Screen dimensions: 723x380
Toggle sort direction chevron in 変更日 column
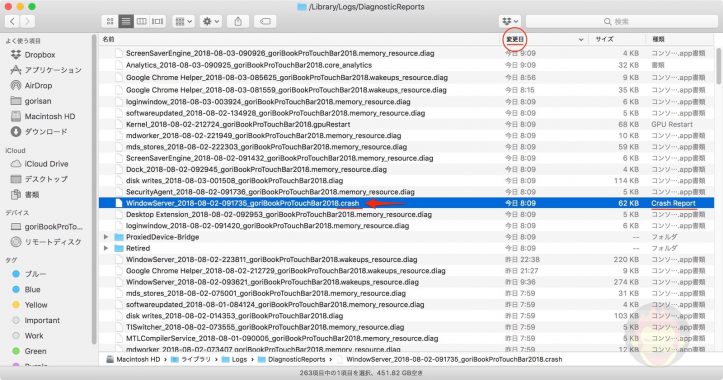click(x=581, y=40)
